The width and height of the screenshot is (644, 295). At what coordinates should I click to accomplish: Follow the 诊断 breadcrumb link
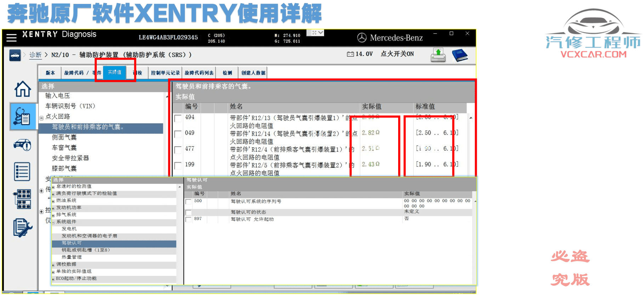(35, 55)
